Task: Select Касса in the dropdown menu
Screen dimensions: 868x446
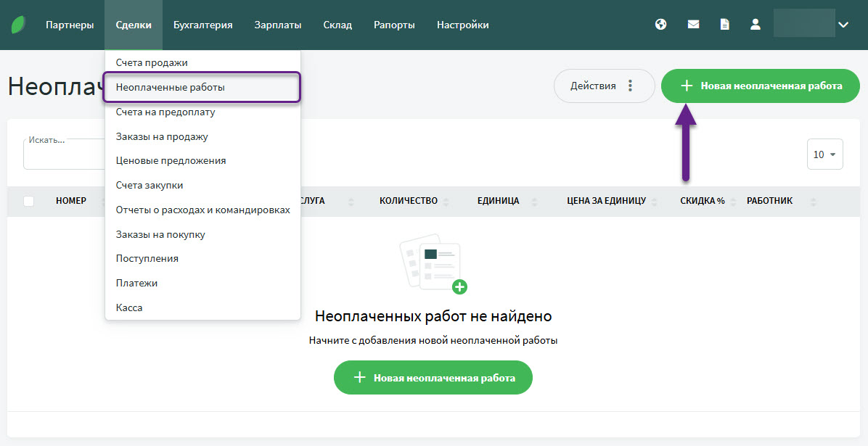Action: pos(129,307)
